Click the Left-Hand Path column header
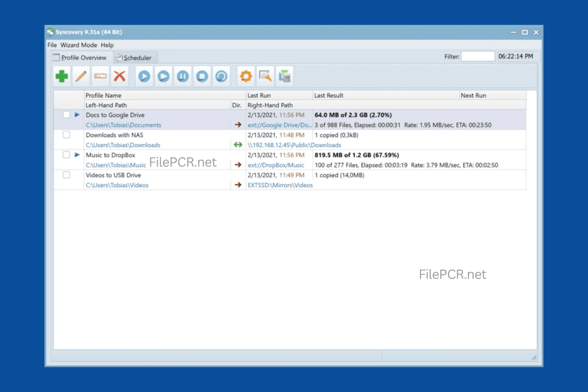 pos(157,105)
